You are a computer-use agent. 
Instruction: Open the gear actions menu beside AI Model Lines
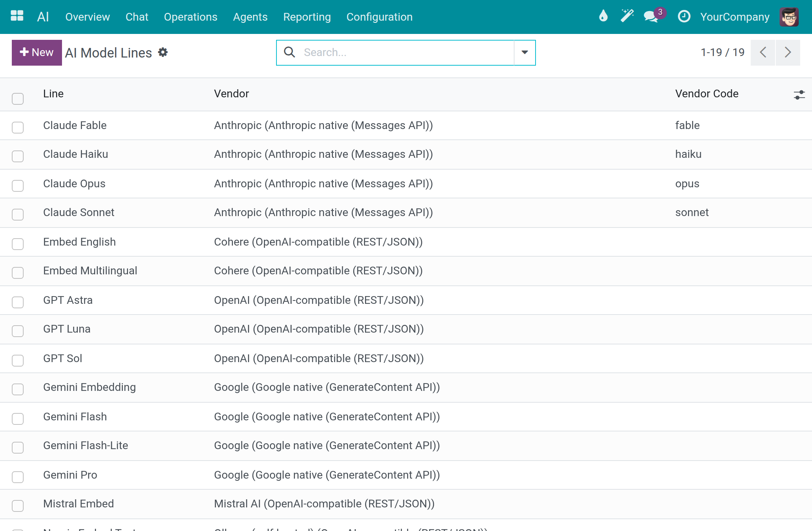tap(163, 52)
